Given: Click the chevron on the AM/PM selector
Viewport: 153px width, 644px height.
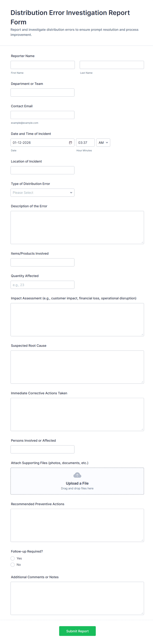Looking at the screenshot, I should pyautogui.click(x=107, y=142).
